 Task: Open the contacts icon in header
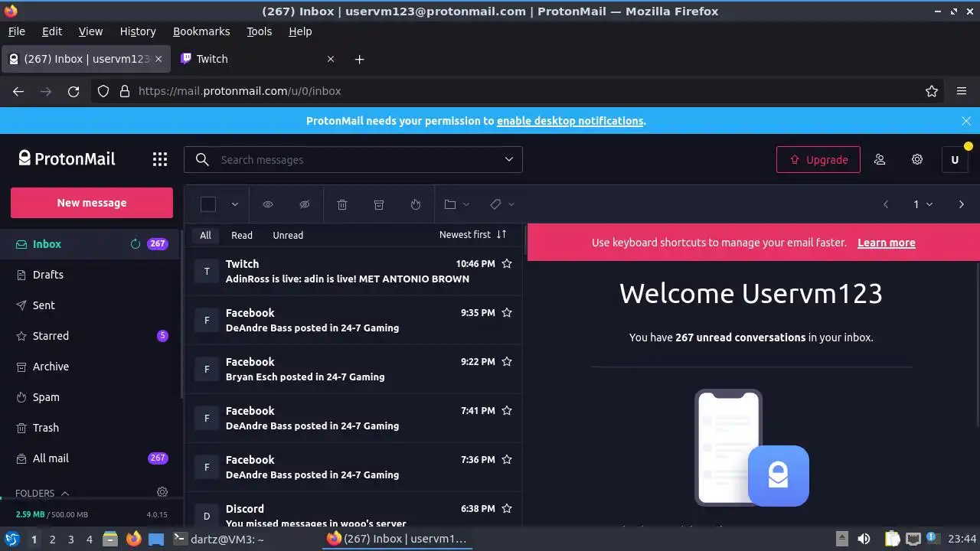pyautogui.click(x=880, y=159)
